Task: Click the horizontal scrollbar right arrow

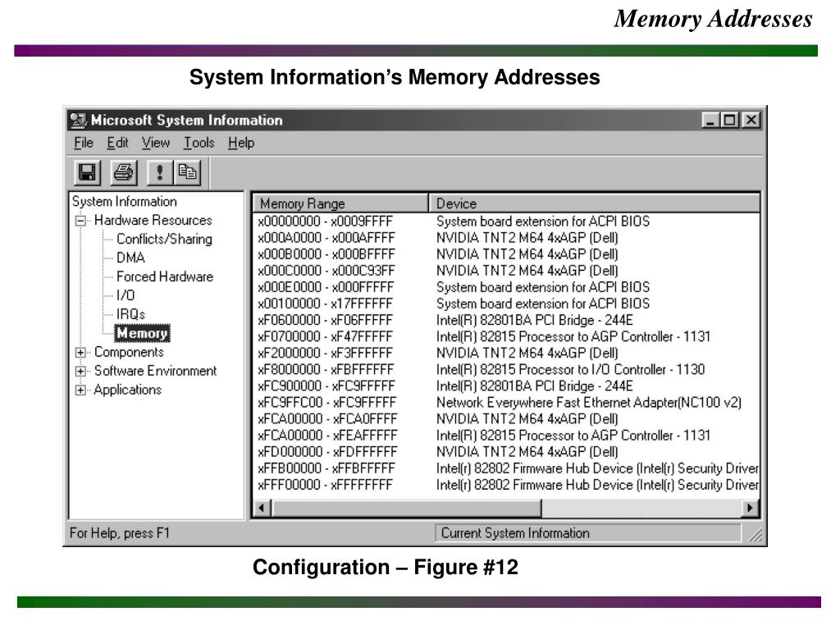Action: point(750,508)
